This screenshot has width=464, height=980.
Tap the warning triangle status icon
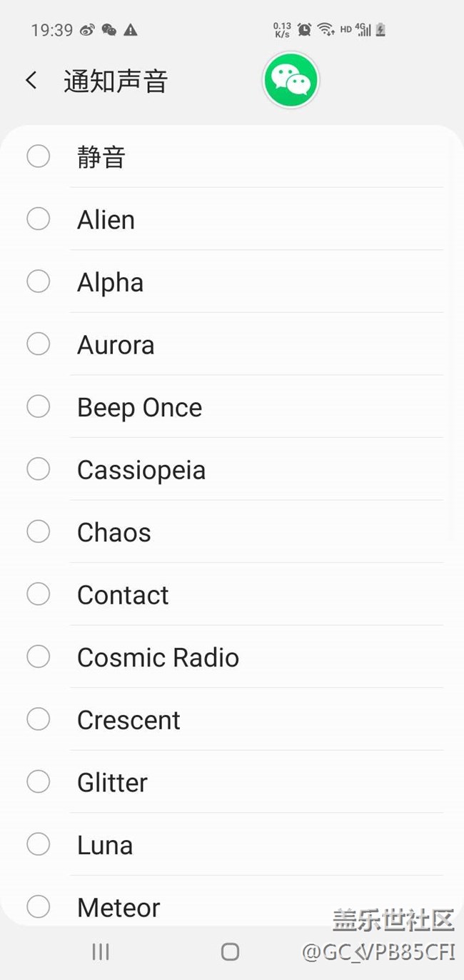(130, 30)
